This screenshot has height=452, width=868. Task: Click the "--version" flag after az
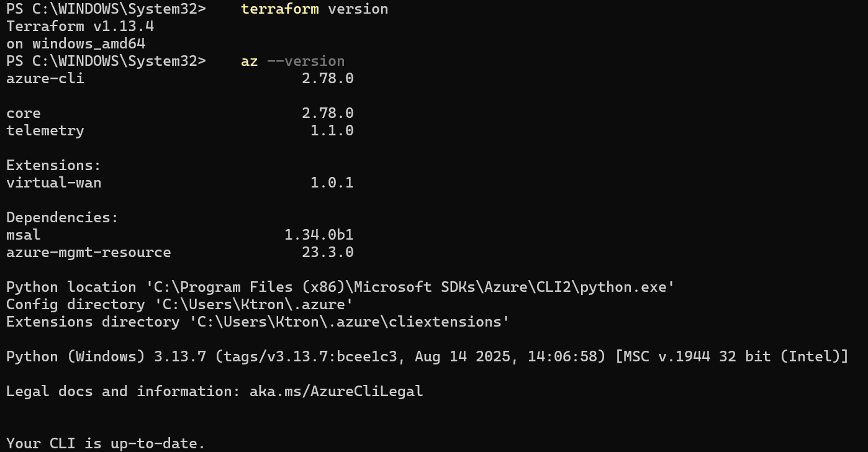(305, 61)
